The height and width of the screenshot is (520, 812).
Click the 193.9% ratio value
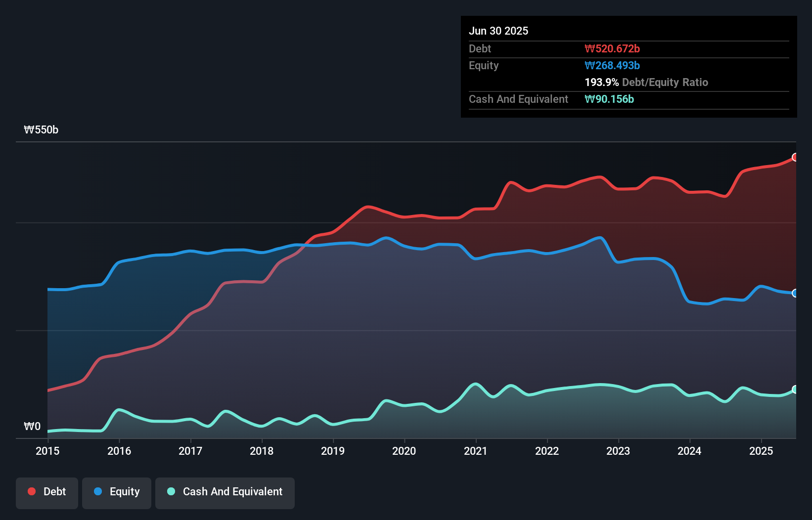point(601,82)
